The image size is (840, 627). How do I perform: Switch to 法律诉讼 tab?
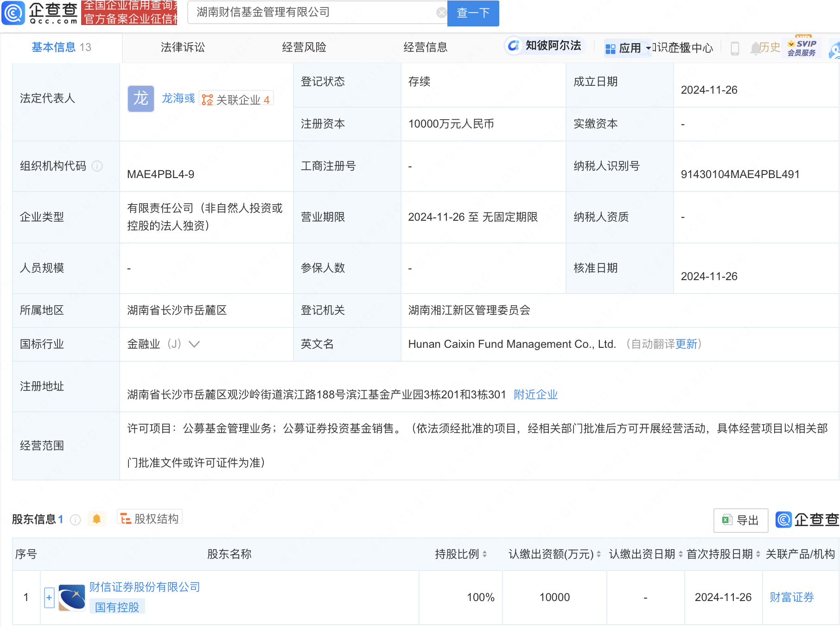tap(183, 47)
